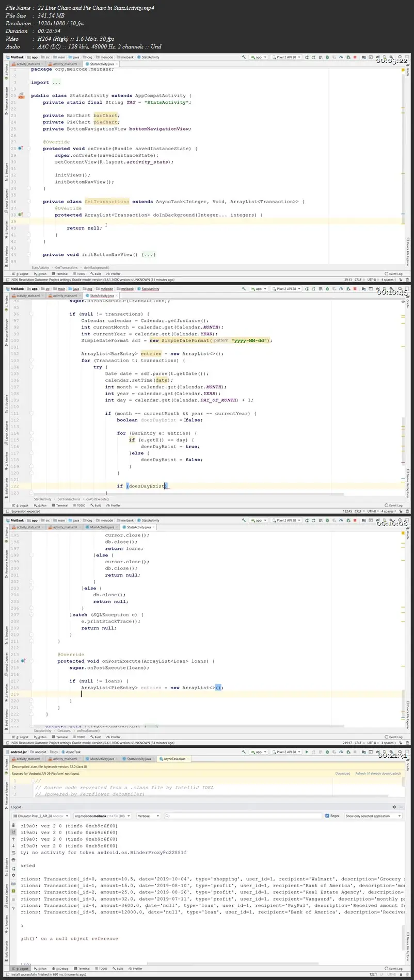Click 'onPostExecute()' breadcrumb in 00:10:45 frame
Viewport: 414px width, 980px height.
click(97, 499)
